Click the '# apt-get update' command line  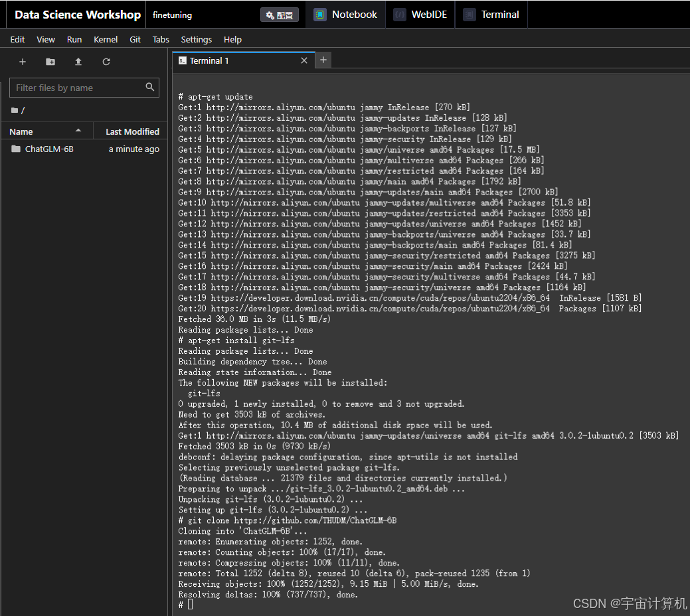pyautogui.click(x=215, y=97)
